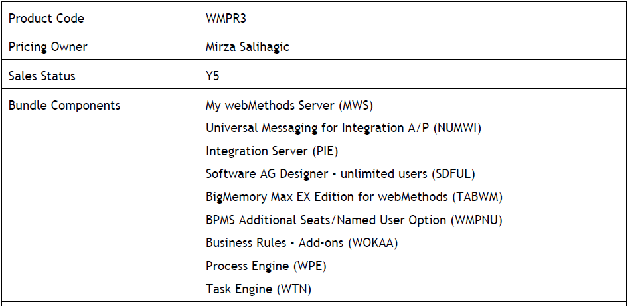The height and width of the screenshot is (306, 644).
Task: Select Software AG Designer unlimited users line
Action: [341, 174]
